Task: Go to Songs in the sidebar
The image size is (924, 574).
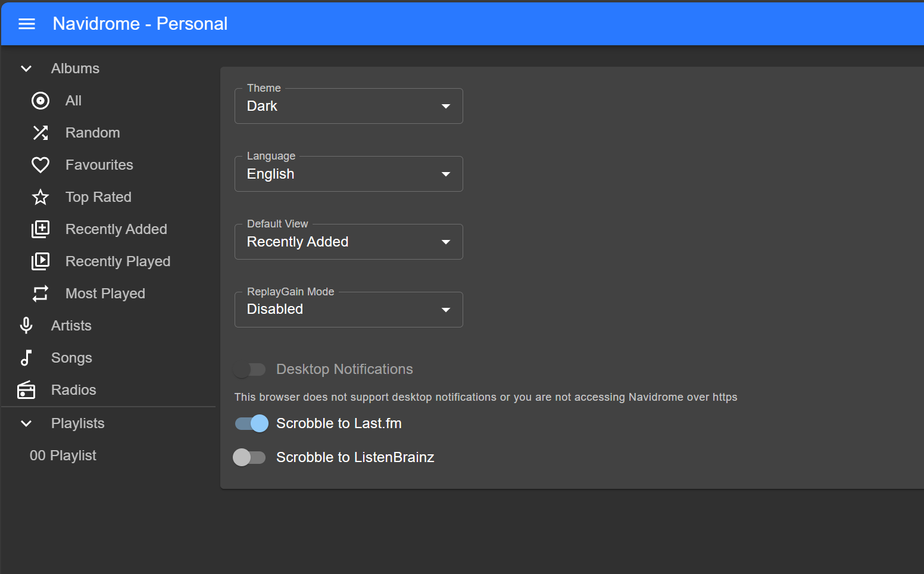Action: click(71, 358)
